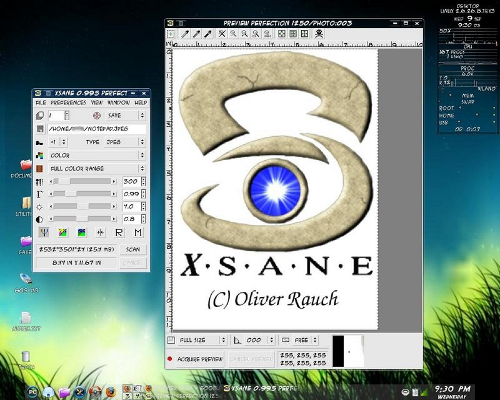Adjust the gamma slider

83,194
